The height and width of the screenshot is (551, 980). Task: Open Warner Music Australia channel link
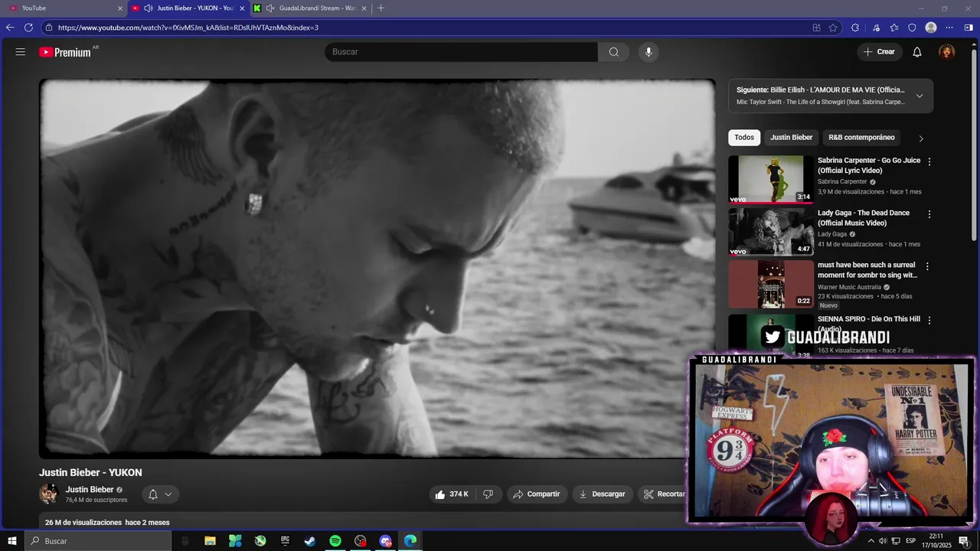pos(849,288)
